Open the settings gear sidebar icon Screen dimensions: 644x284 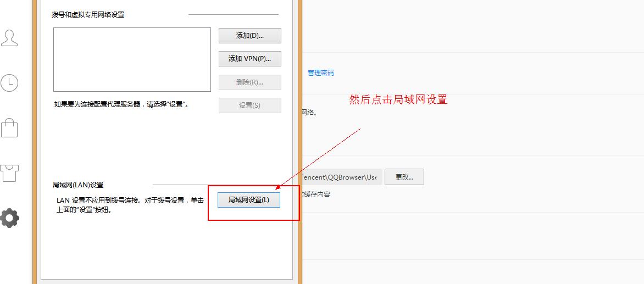coord(9,218)
